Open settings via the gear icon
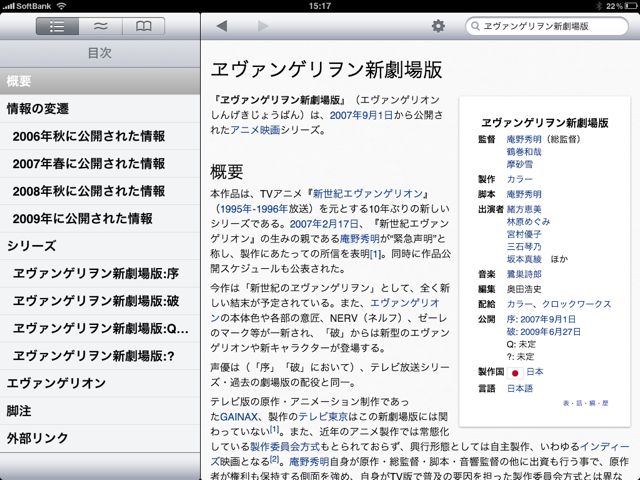The width and height of the screenshot is (640, 480). 438,26
